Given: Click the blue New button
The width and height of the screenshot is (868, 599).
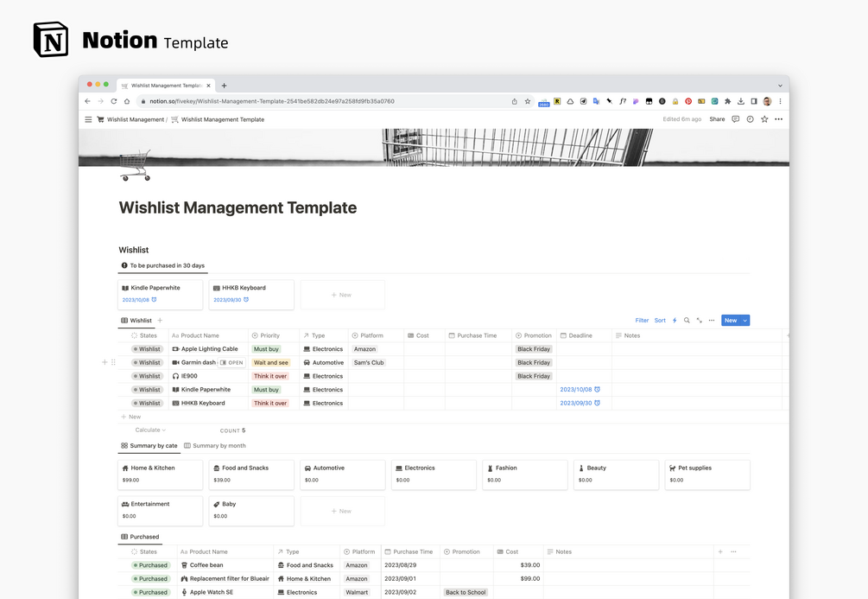Looking at the screenshot, I should [731, 321].
